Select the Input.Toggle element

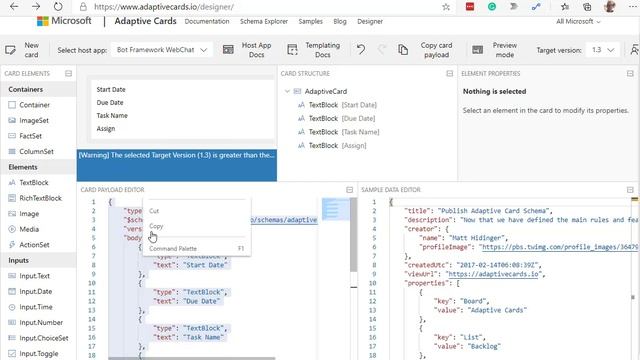(x=38, y=353)
